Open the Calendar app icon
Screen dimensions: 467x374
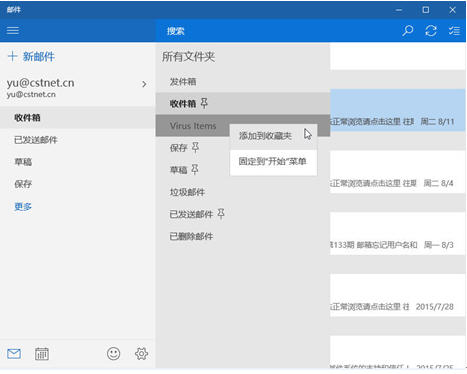pos(42,354)
